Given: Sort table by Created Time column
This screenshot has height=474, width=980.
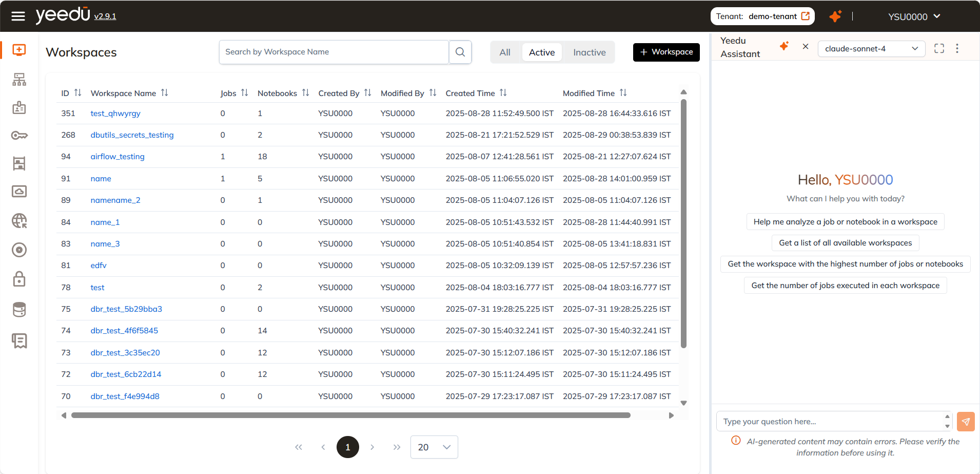Looking at the screenshot, I should pyautogui.click(x=503, y=93).
